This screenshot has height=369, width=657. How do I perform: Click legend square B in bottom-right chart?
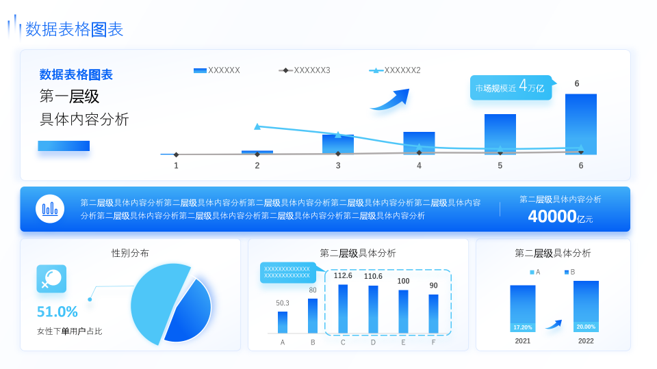[566, 272]
